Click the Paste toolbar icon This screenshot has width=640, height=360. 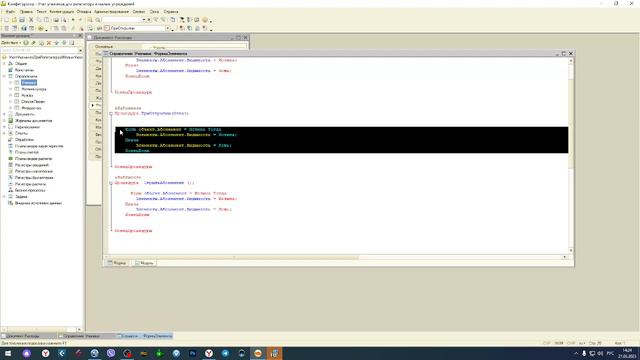pyautogui.click(x=46, y=20)
